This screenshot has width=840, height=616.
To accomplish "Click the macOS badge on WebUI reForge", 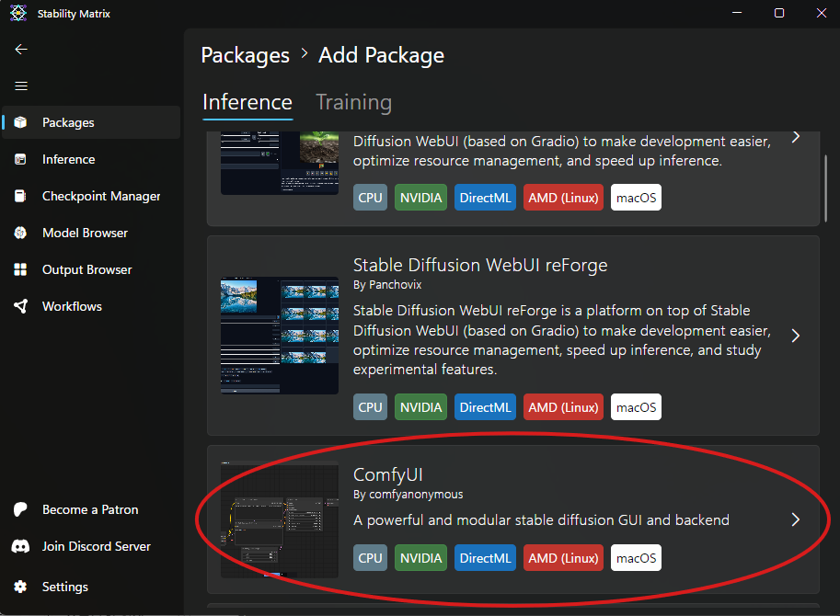I will tap(637, 407).
